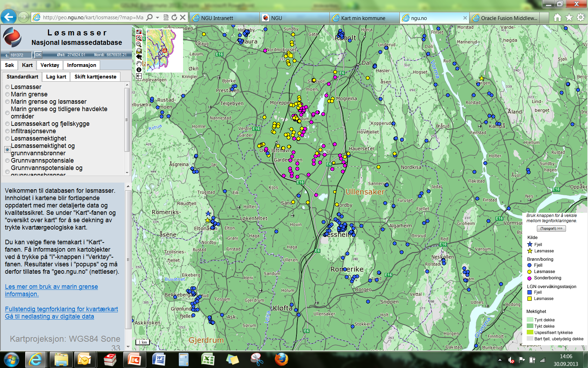588x368 pixels.
Task: Show hidden system tray icons
Action: (500, 360)
